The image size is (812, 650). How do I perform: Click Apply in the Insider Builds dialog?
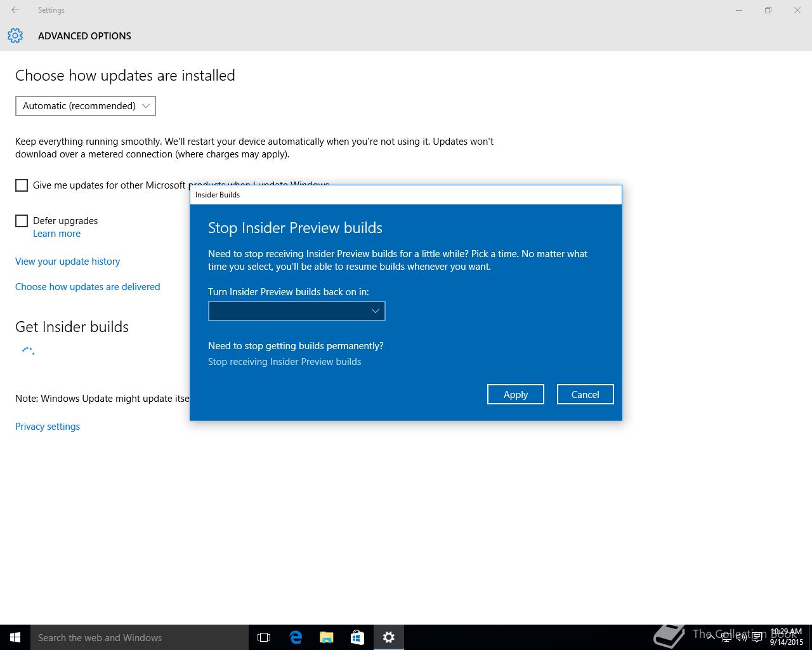516,394
